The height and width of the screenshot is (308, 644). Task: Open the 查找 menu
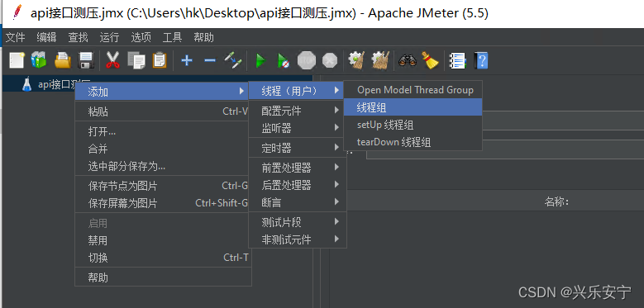click(78, 38)
